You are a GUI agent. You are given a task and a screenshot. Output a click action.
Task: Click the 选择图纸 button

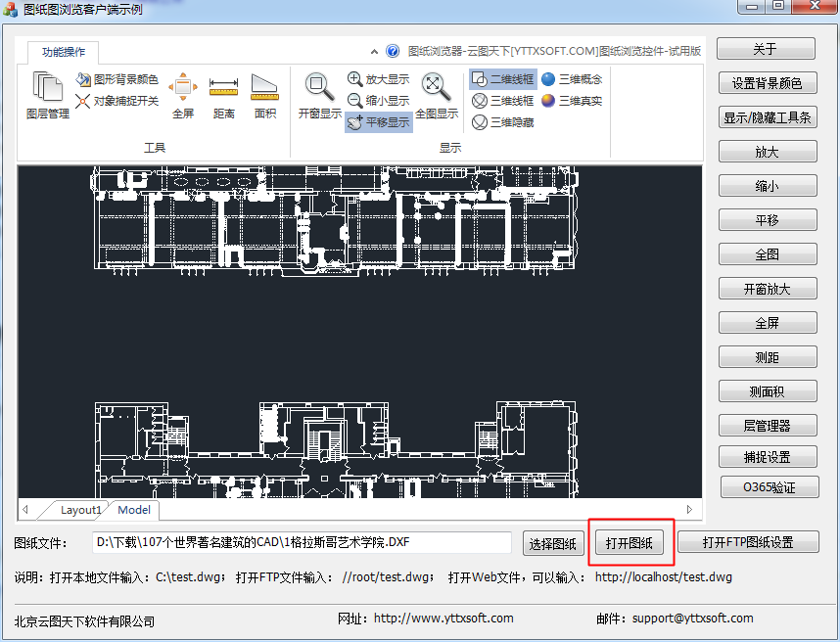pos(553,543)
